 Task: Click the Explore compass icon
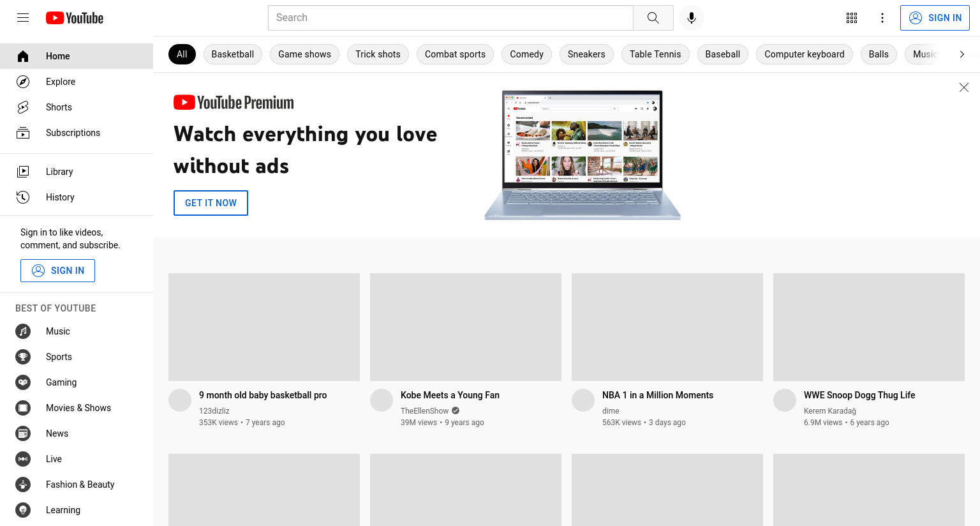pos(23,82)
